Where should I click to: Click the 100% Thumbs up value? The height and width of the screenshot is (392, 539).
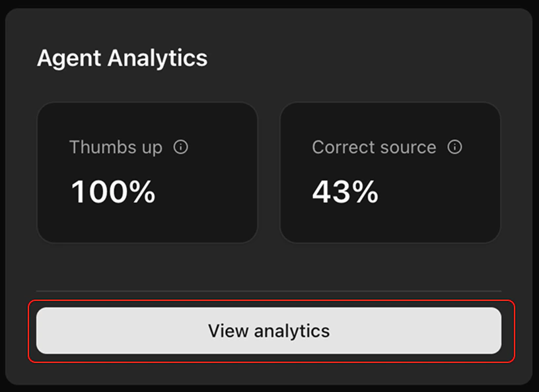tap(113, 192)
